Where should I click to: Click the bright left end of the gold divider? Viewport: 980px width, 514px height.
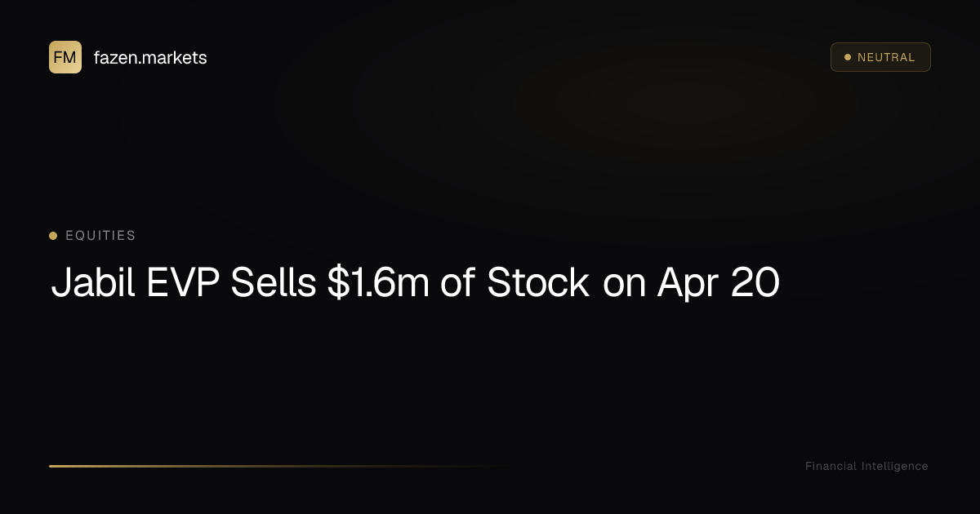[x=56, y=466]
